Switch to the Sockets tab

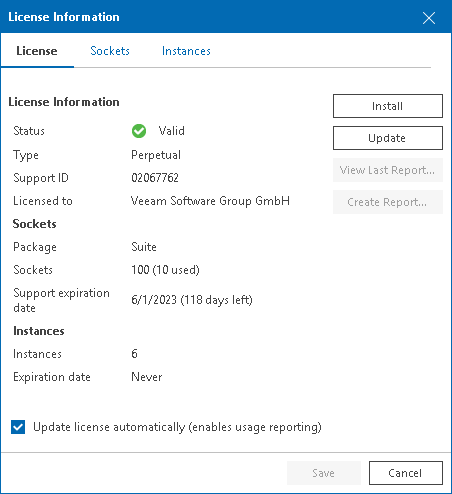coord(110,51)
